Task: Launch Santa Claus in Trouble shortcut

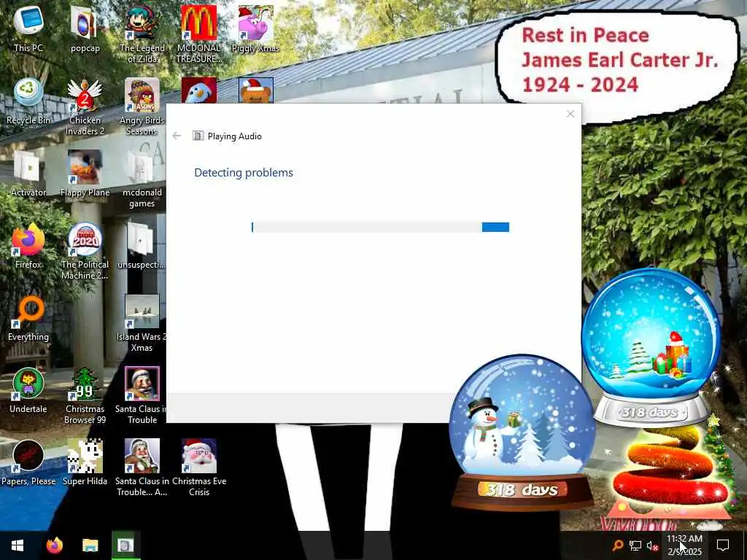Action: click(x=142, y=395)
